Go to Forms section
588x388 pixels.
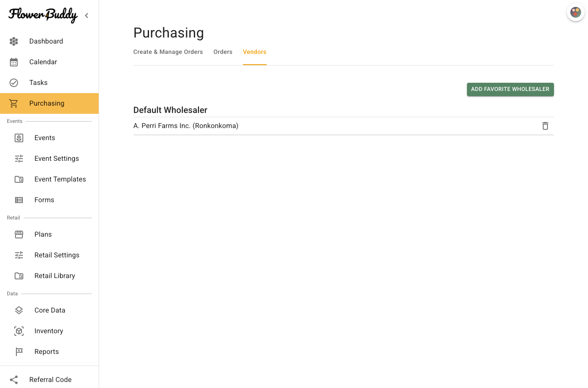click(49, 200)
